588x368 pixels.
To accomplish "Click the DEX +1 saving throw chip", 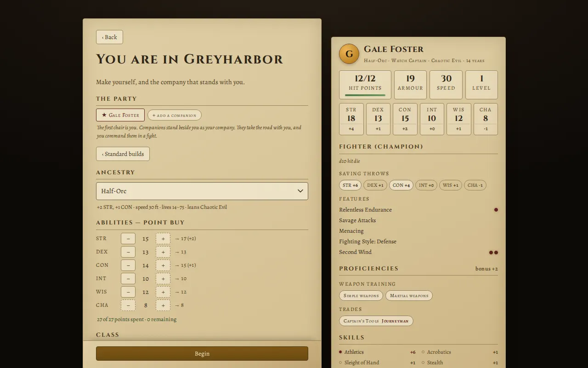I will point(375,185).
